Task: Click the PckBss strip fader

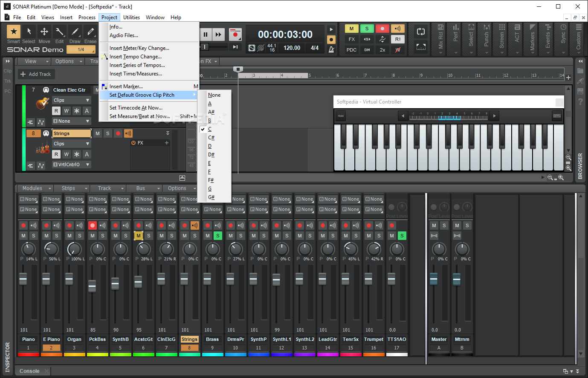Action: [92, 286]
